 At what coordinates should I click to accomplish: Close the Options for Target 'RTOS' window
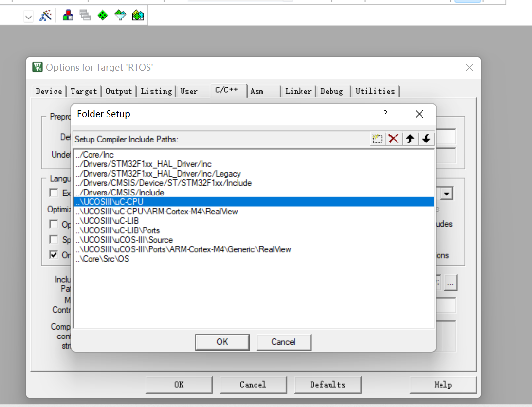(469, 68)
